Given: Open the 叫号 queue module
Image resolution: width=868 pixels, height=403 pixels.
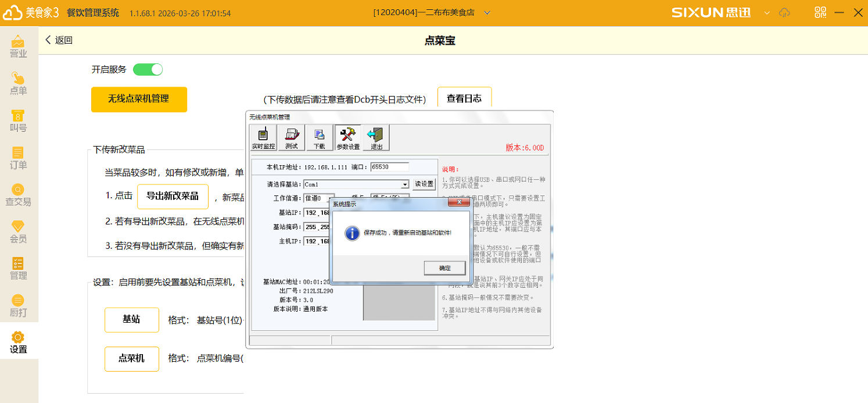Looking at the screenshot, I should coord(19,121).
